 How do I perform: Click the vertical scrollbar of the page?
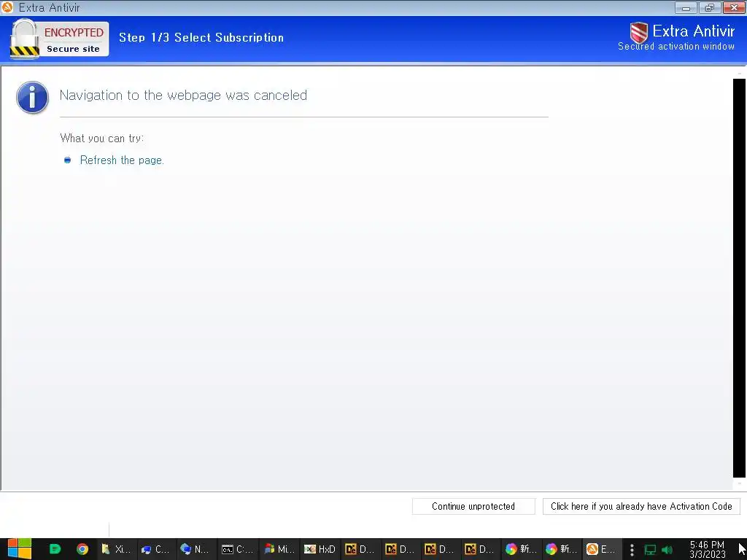[x=739, y=278]
